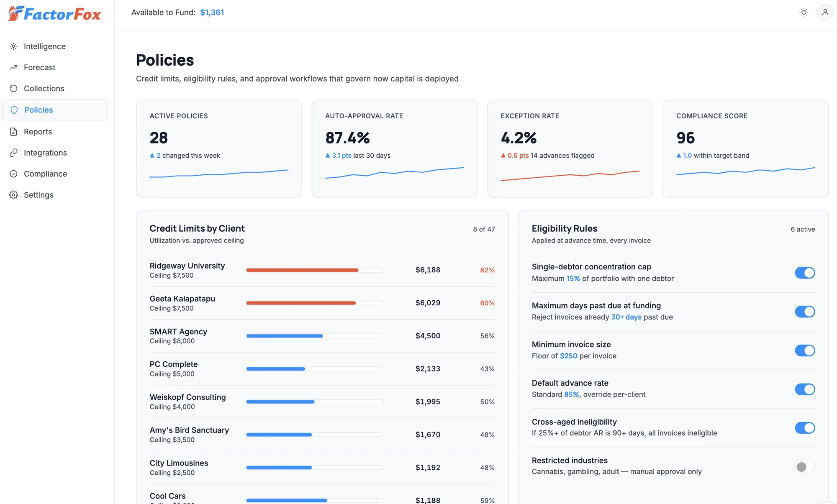The image size is (837, 504).
Task: Toggle the Minimum invoice size rule
Action: 805,350
